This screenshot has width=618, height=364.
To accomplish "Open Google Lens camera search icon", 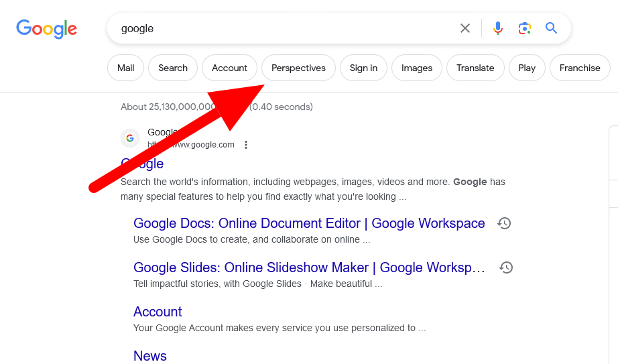I will [x=525, y=28].
